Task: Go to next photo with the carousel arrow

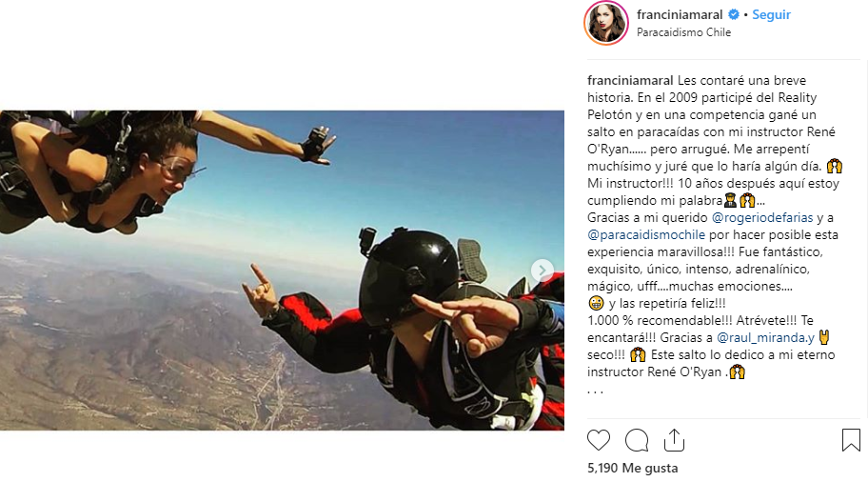Action: point(542,270)
